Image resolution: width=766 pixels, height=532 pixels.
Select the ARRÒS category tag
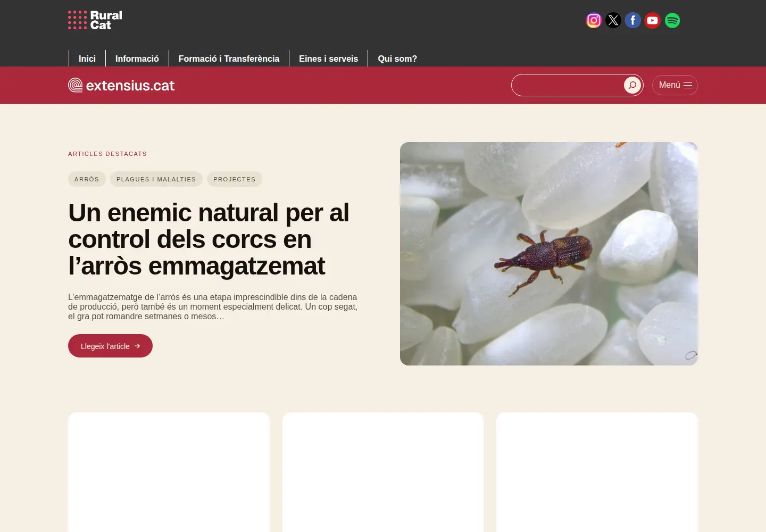[x=87, y=179]
